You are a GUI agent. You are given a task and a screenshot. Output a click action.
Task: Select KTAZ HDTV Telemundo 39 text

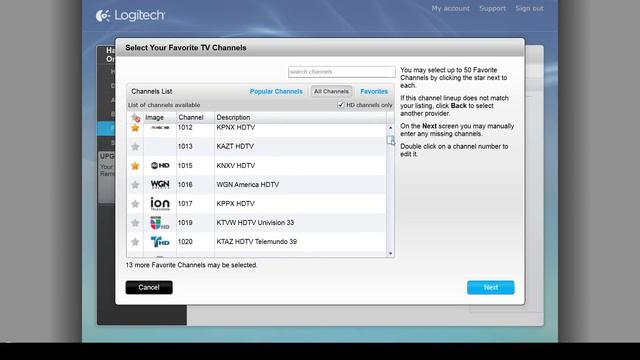pyautogui.click(x=256, y=242)
